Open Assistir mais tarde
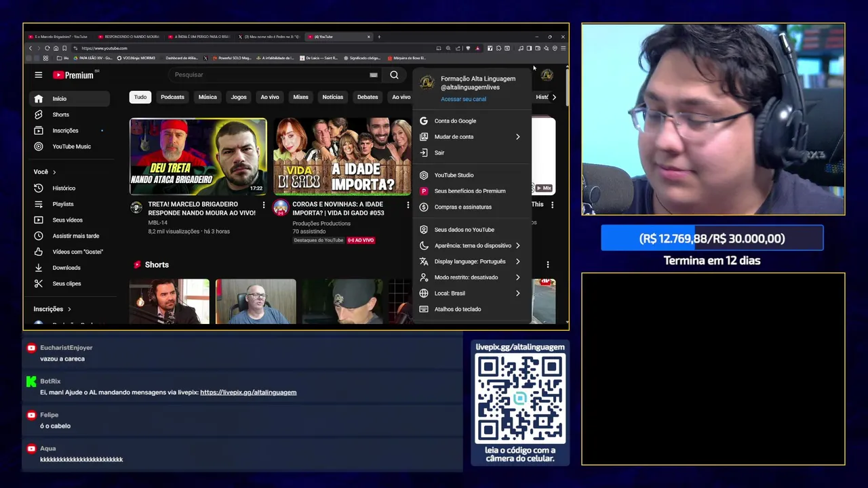Viewport: 868px width, 488px height. coord(69,236)
